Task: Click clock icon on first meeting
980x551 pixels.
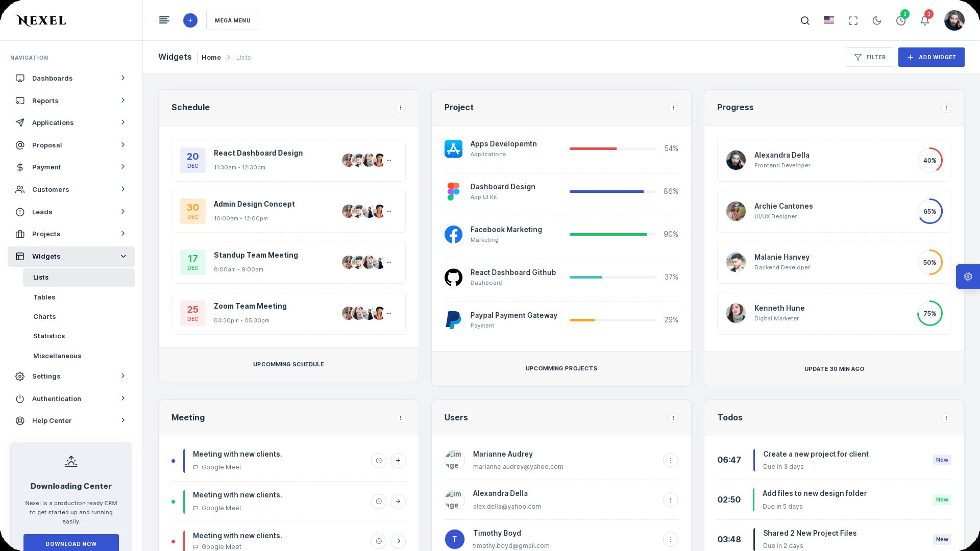Action: pos(378,461)
